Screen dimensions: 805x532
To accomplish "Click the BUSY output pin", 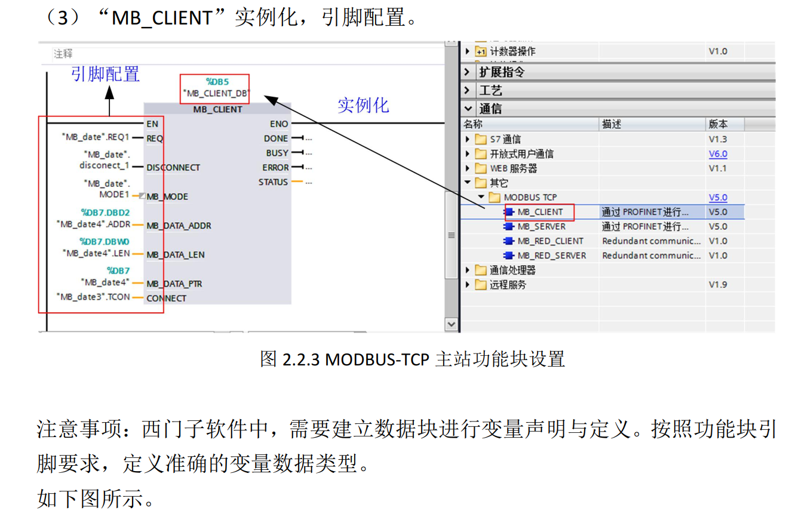I will pos(277,153).
